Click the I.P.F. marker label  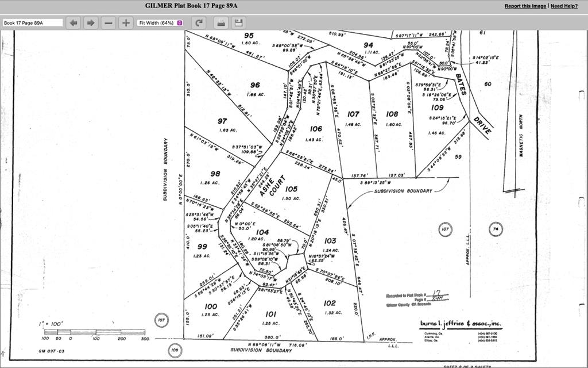click(x=372, y=337)
